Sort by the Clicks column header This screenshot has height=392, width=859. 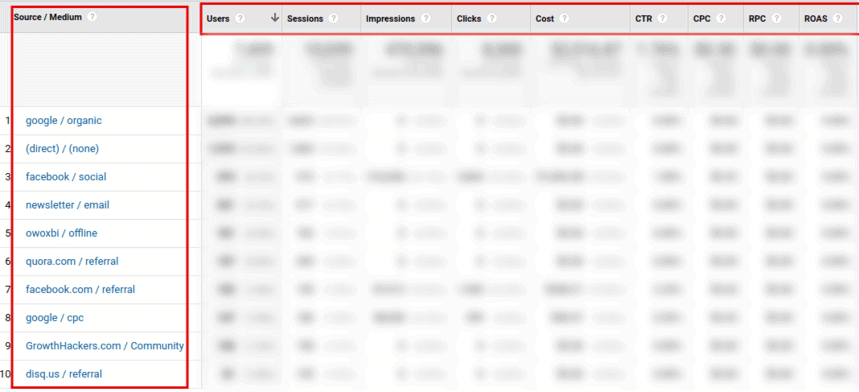tap(469, 19)
